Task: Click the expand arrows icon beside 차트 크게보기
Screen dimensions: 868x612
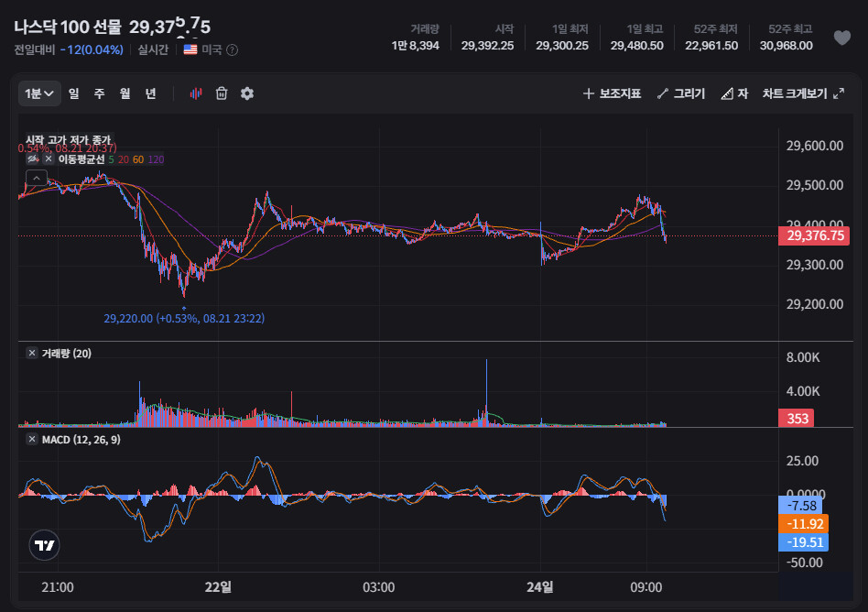Action: point(839,93)
